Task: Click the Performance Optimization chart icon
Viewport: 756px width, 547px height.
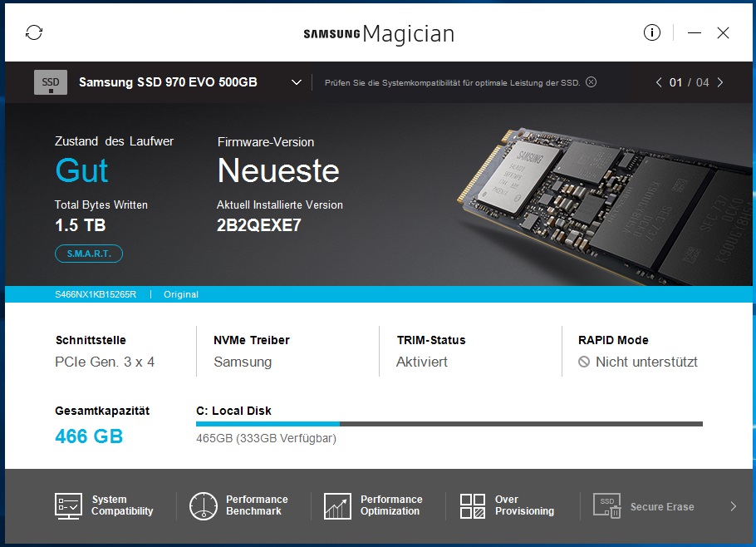Action: pos(337,506)
